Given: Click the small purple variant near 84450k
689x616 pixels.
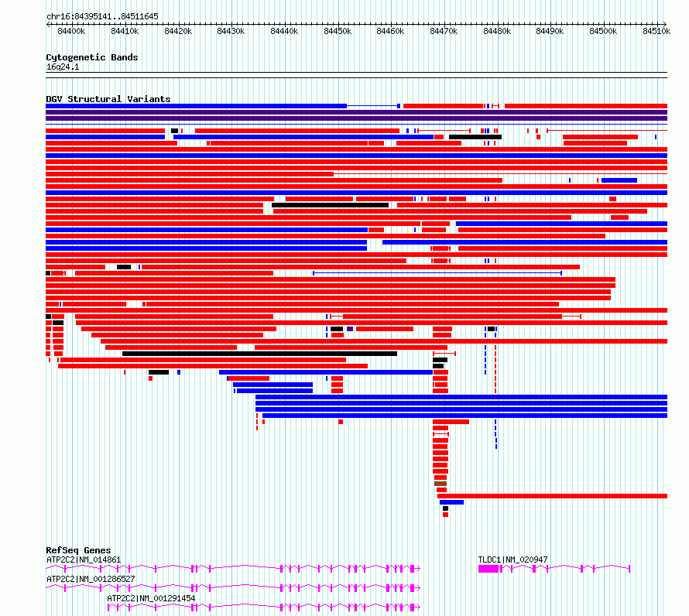Looking at the screenshot, I should [350, 329].
